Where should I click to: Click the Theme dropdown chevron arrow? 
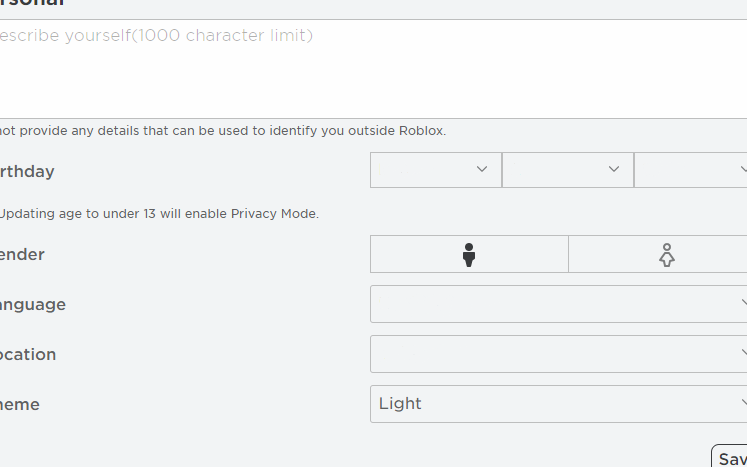pos(742,403)
